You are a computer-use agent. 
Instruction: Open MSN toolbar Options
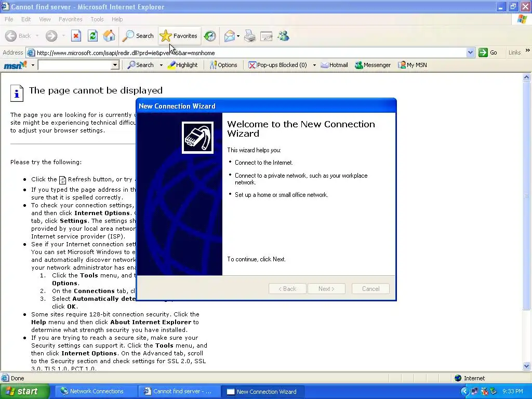[223, 65]
